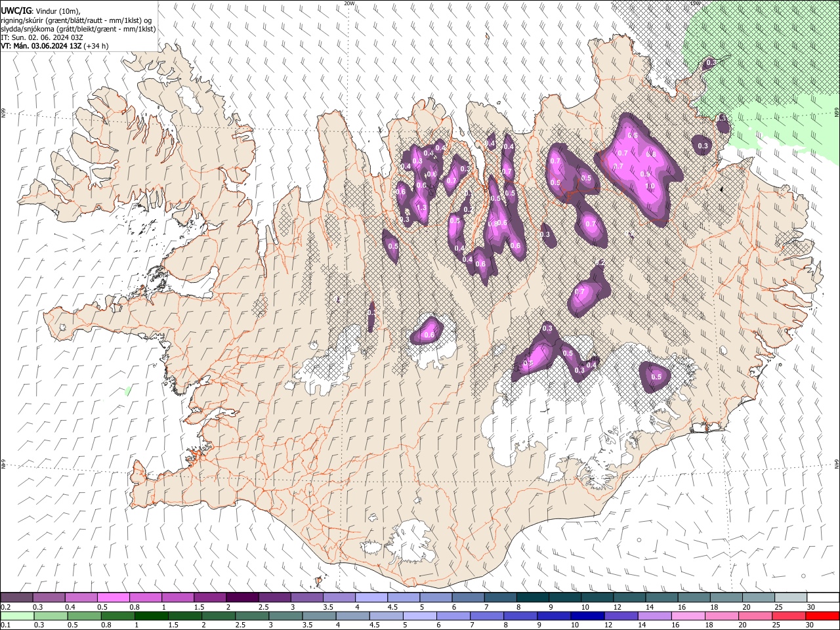Click the bright red swatch after 30 in the rain legend
This screenshot has height=630, width=840.
(822, 616)
